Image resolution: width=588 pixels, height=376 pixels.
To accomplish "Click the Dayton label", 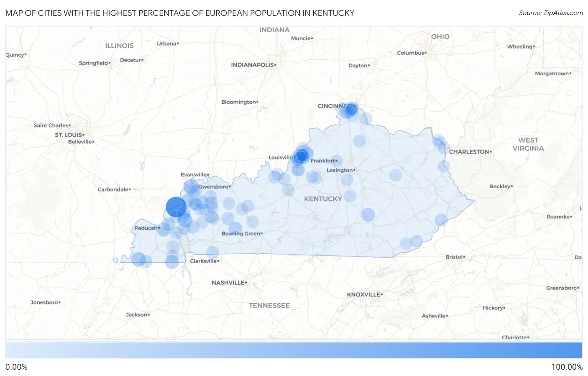I will click(358, 66).
